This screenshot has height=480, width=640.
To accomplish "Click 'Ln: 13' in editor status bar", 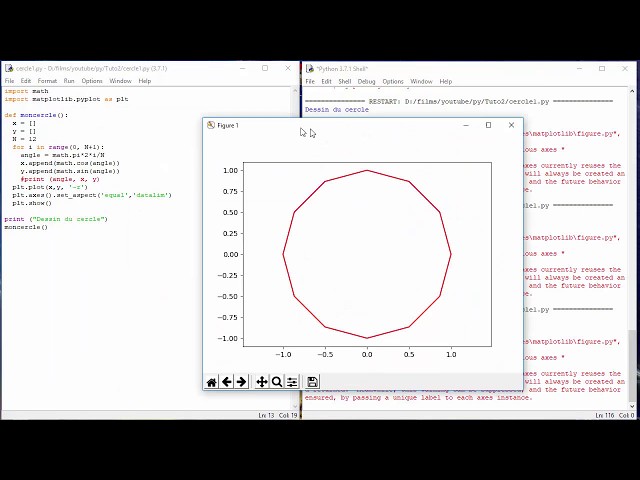I will coord(266,415).
